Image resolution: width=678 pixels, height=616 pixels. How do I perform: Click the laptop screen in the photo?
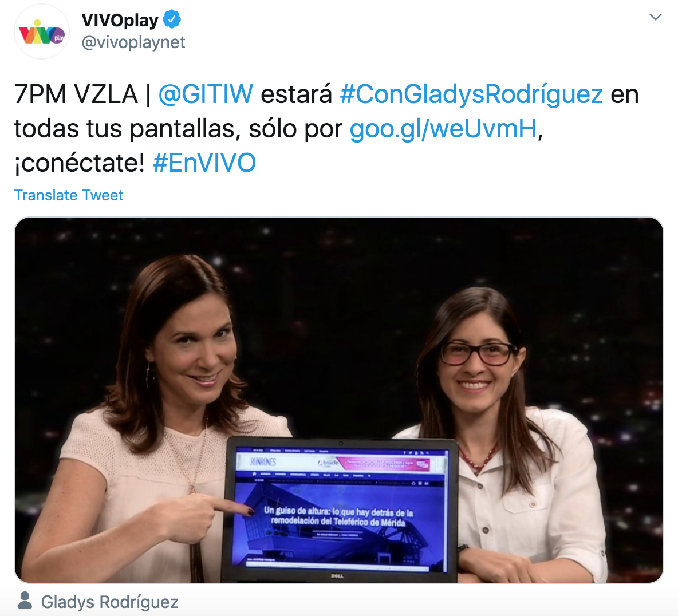(341, 508)
